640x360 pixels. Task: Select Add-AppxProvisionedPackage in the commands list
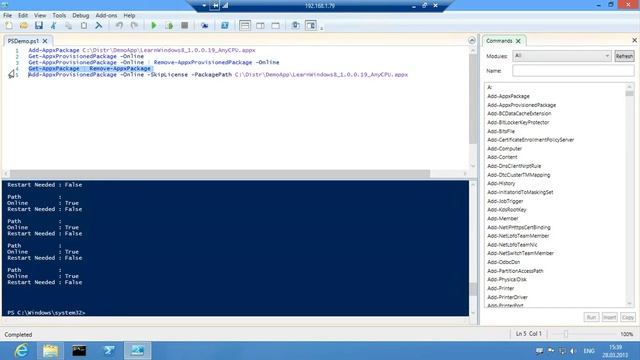tap(521, 105)
